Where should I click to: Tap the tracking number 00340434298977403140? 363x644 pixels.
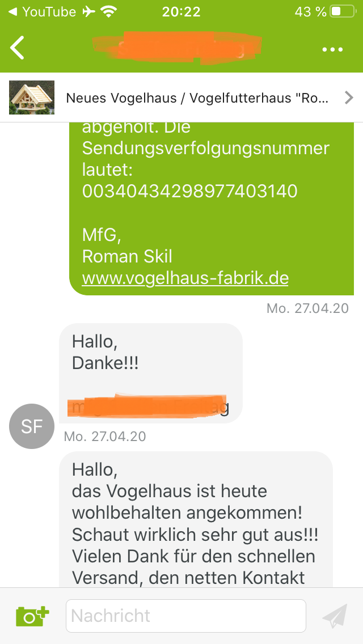(x=190, y=191)
